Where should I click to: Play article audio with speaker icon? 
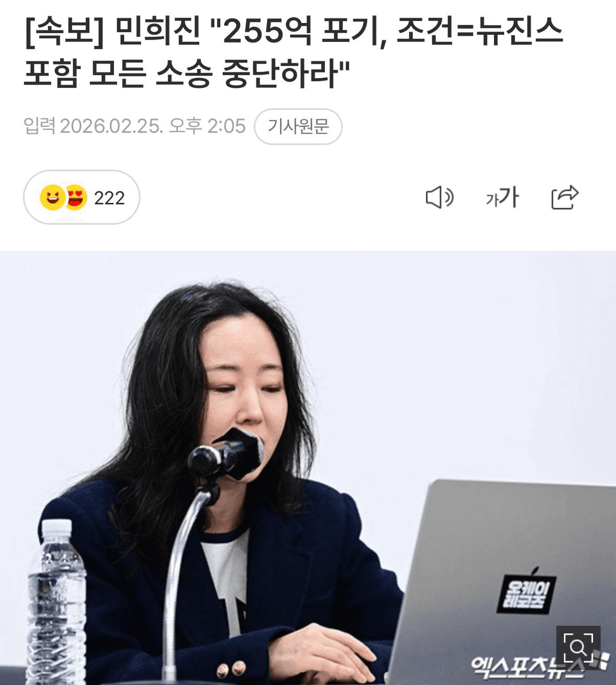coord(439,197)
